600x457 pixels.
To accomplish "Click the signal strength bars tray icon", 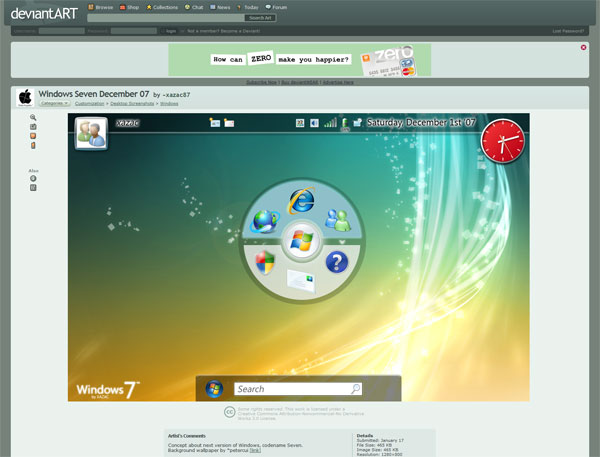I will tap(330, 122).
